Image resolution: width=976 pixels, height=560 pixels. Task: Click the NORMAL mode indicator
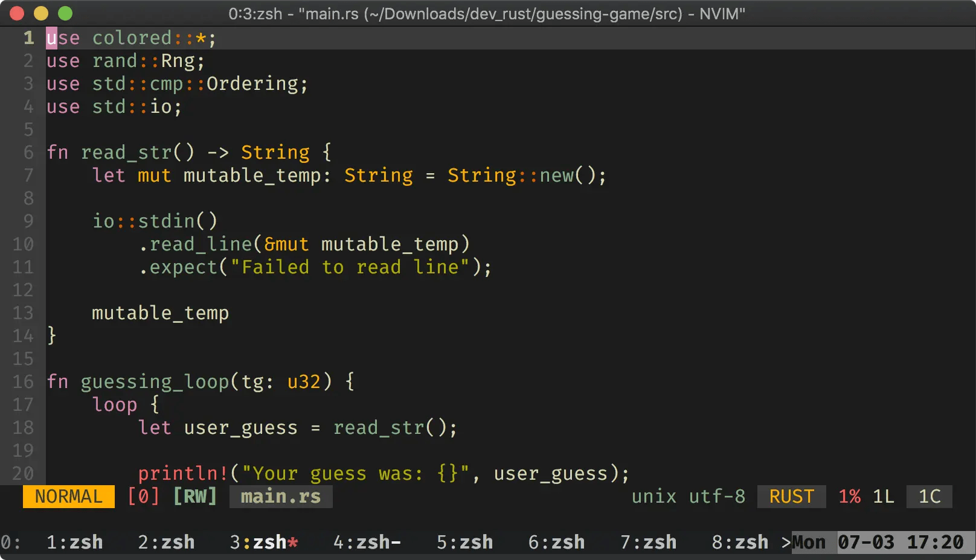click(68, 496)
